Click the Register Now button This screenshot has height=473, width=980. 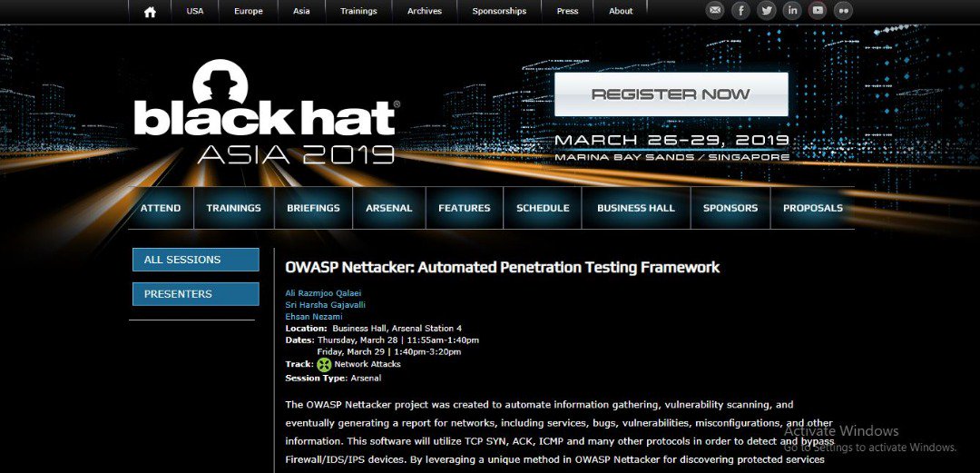(x=671, y=94)
